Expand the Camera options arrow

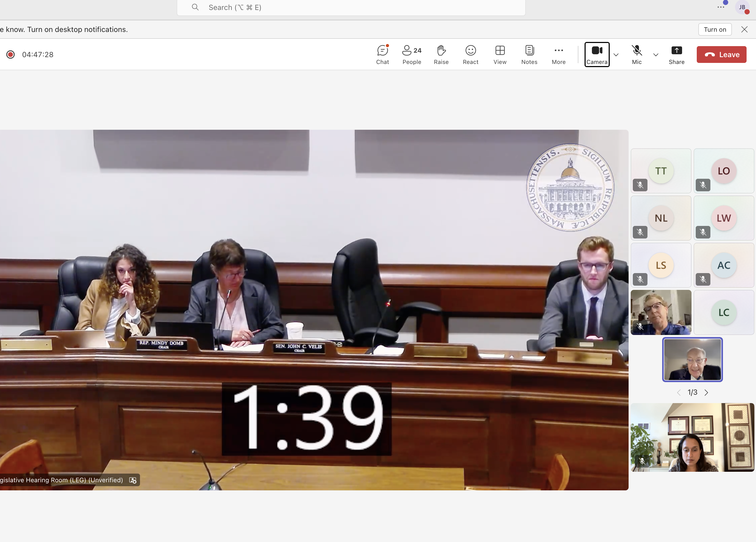[616, 55]
